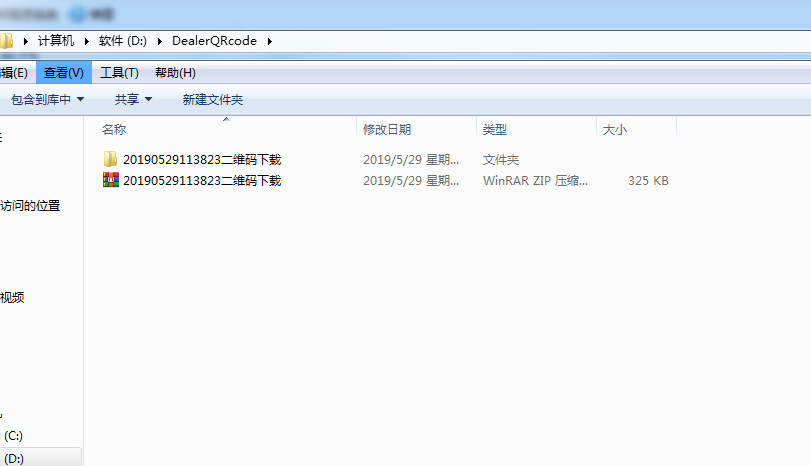This screenshot has height=466, width=811.
Task: Sort files by the 名称 column header
Action: point(114,130)
